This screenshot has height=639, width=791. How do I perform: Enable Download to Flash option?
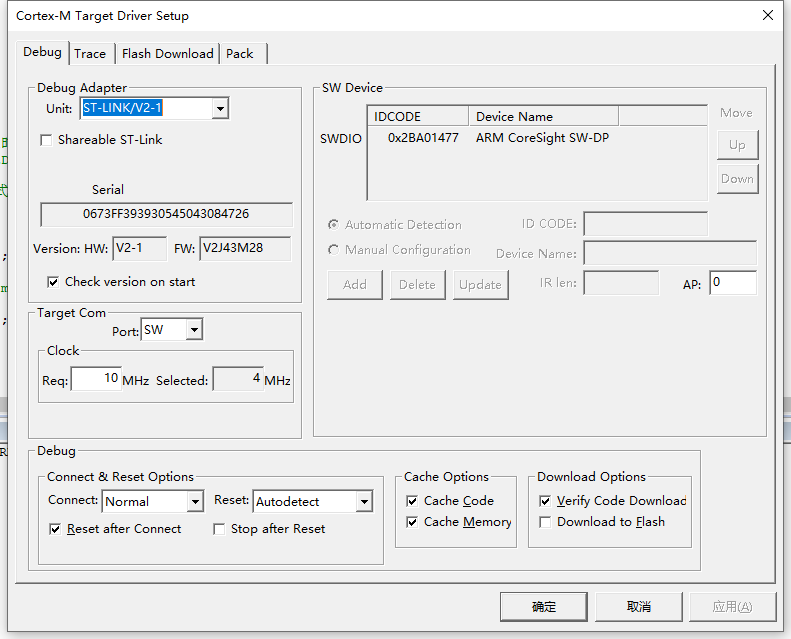coord(545,522)
